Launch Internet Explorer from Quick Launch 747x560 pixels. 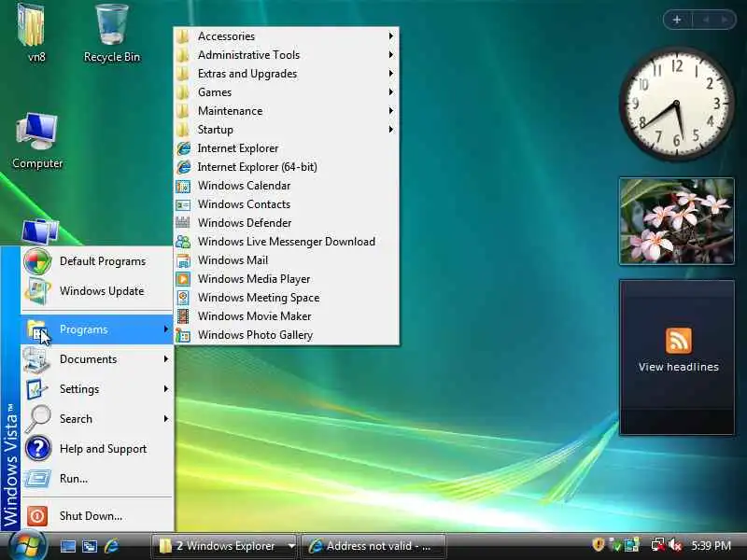point(111,546)
